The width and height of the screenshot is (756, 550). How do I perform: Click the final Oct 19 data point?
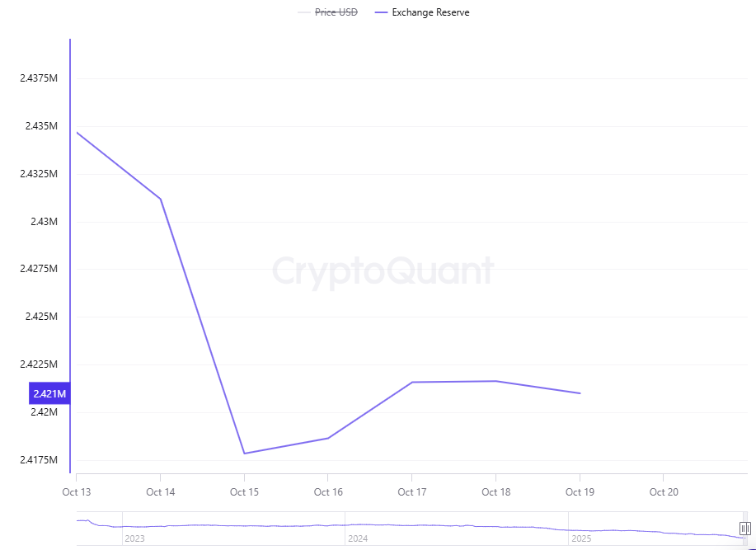[580, 393]
